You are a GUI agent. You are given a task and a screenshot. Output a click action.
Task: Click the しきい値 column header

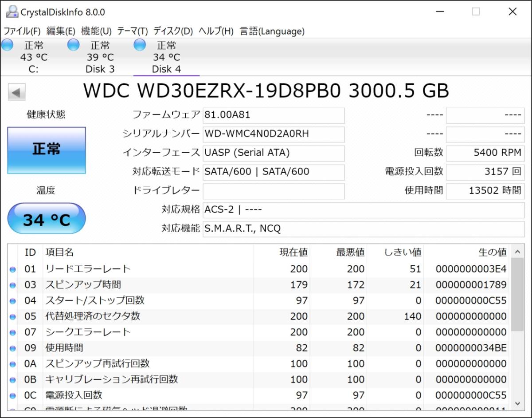[x=395, y=252]
